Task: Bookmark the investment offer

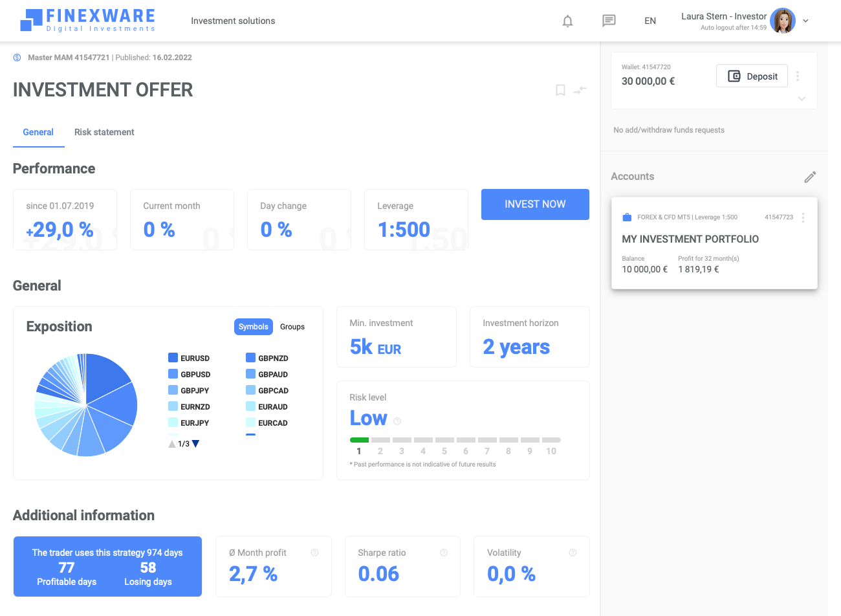Action: (x=560, y=90)
